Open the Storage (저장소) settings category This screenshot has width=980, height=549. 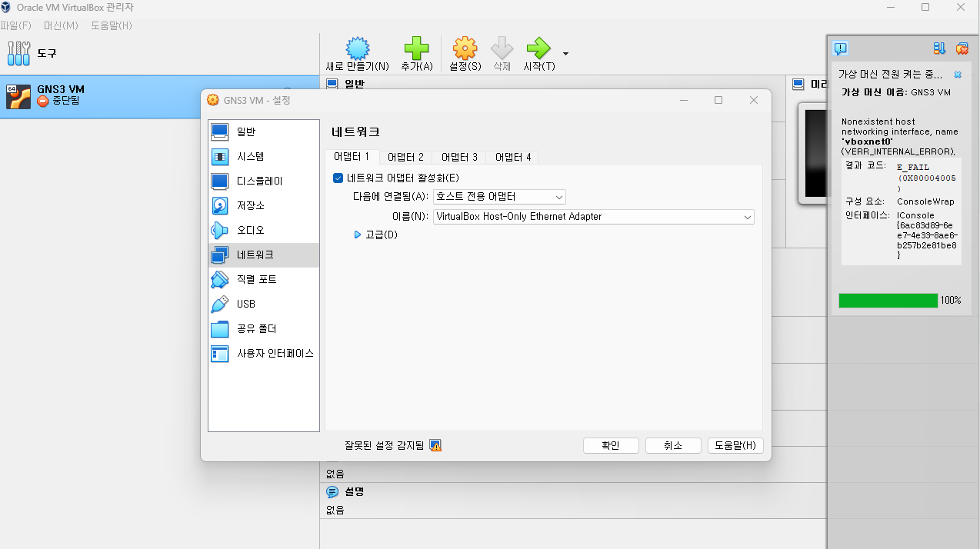click(264, 205)
